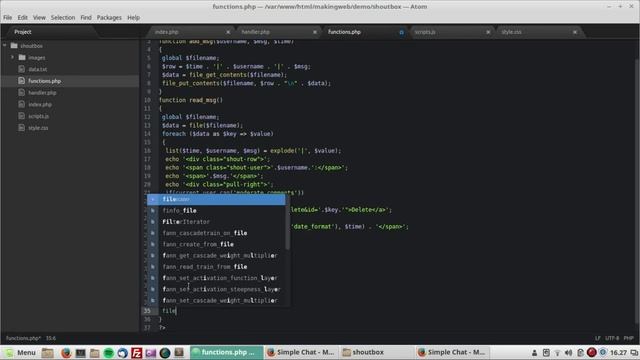Click the style.css file icon

(x=22, y=128)
